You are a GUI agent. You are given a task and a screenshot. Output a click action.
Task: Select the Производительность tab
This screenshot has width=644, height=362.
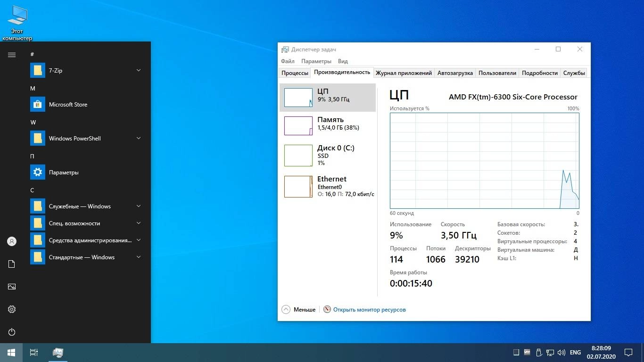(x=342, y=72)
